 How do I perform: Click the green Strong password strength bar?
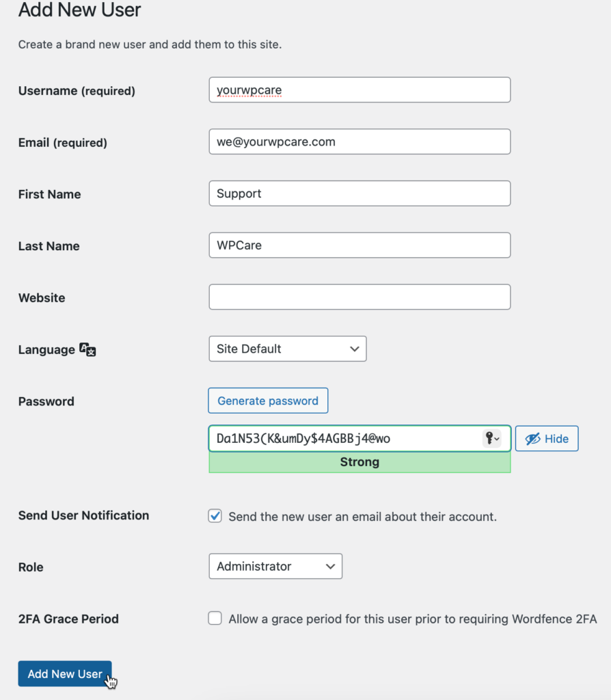[x=359, y=463]
